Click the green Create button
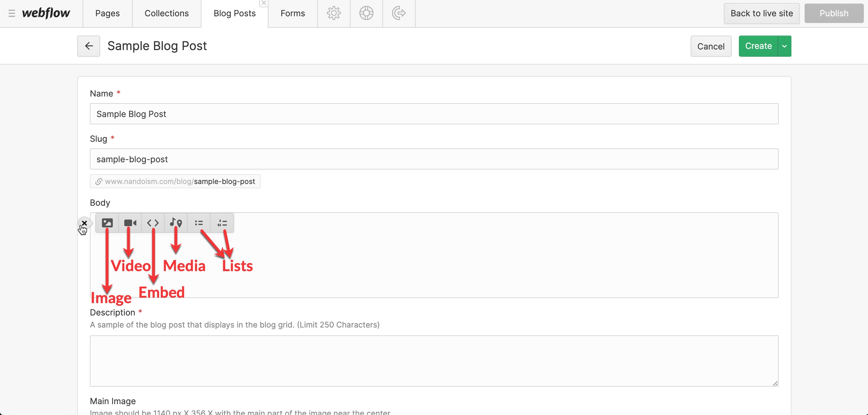868x415 pixels. pos(758,46)
